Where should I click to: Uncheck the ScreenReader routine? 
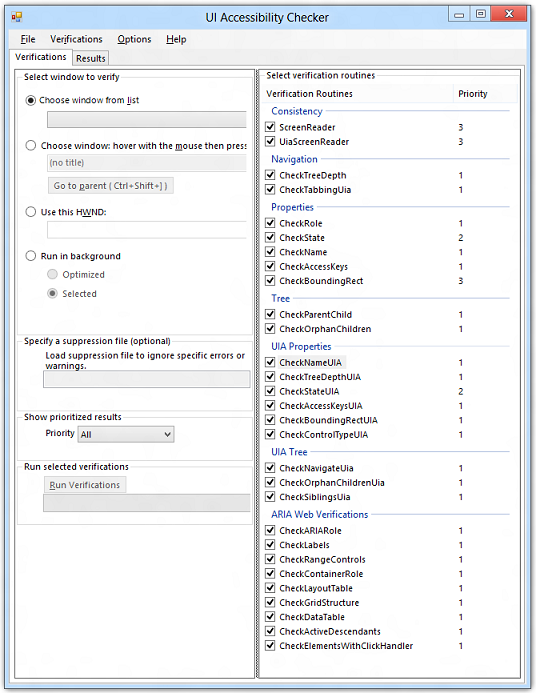pyautogui.click(x=270, y=127)
